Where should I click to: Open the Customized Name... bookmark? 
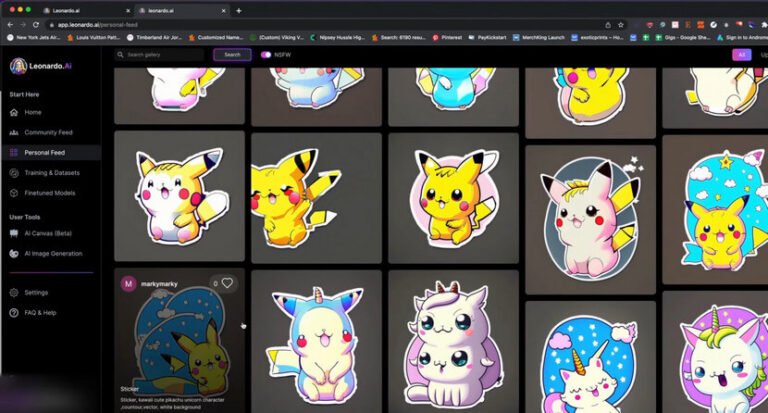[216, 37]
